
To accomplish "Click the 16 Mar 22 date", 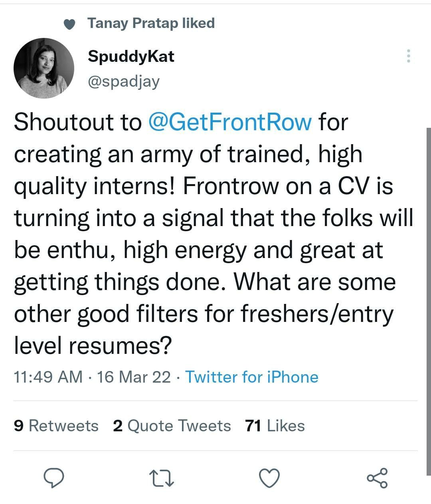I will click(x=134, y=377).
